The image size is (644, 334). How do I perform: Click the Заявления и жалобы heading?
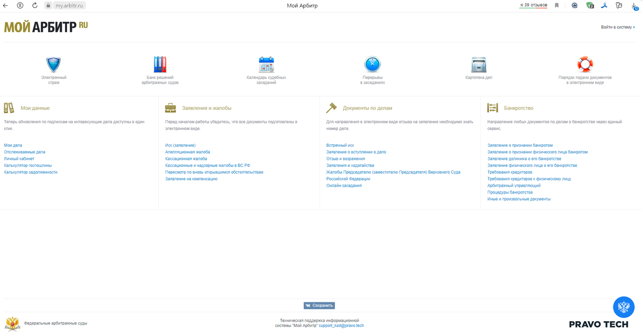point(207,108)
